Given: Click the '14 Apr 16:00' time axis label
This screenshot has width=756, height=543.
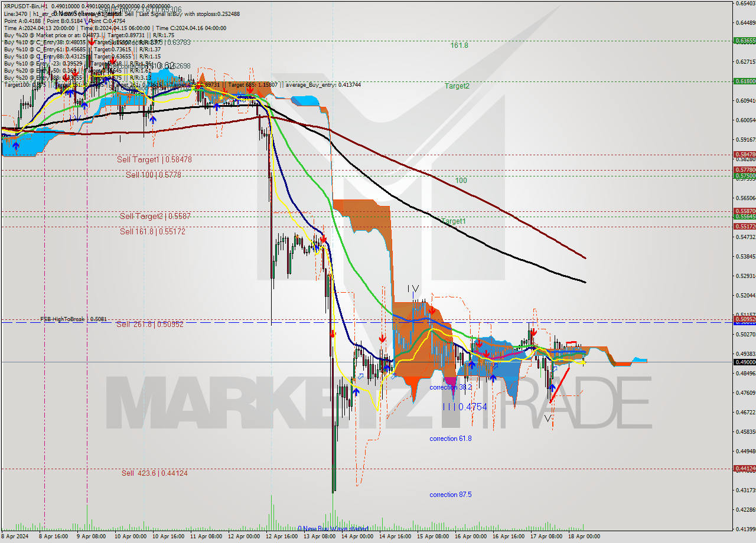Looking at the screenshot, I should [x=396, y=537].
